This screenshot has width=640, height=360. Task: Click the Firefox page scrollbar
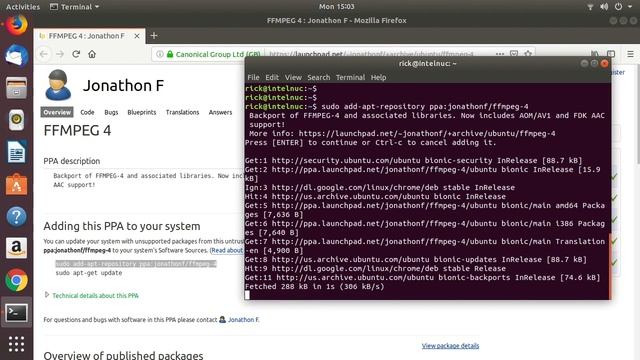click(x=638, y=114)
